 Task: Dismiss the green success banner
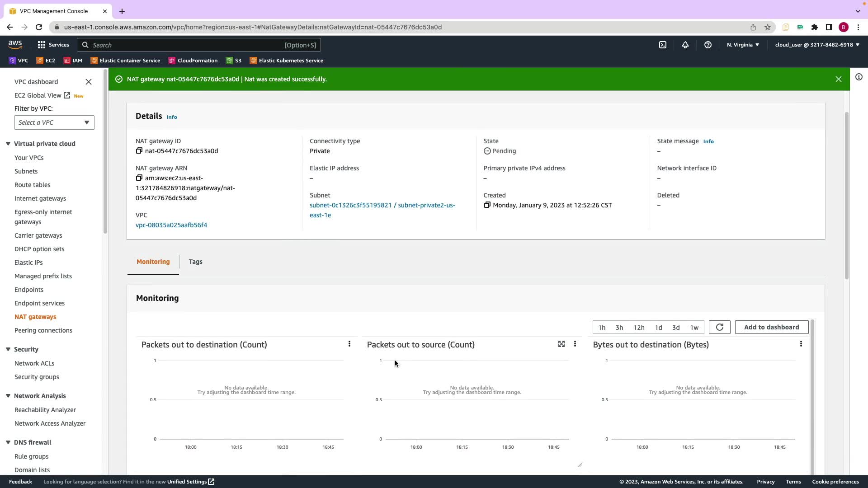(839, 79)
